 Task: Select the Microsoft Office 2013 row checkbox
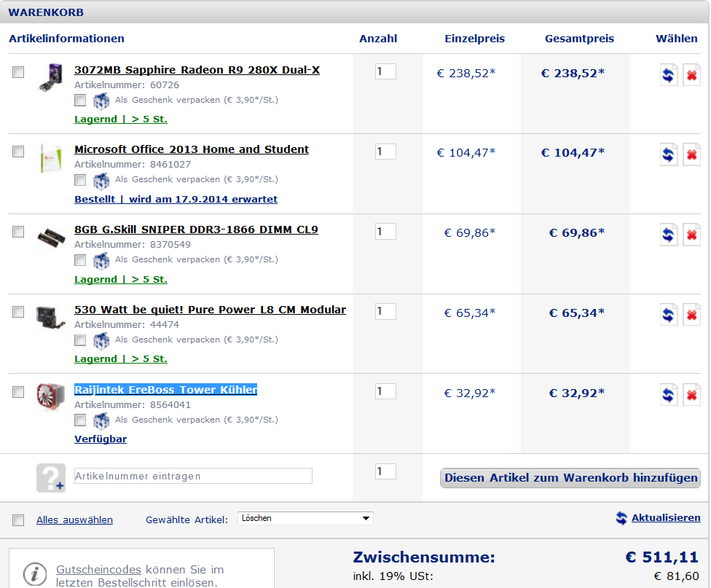pyautogui.click(x=18, y=152)
